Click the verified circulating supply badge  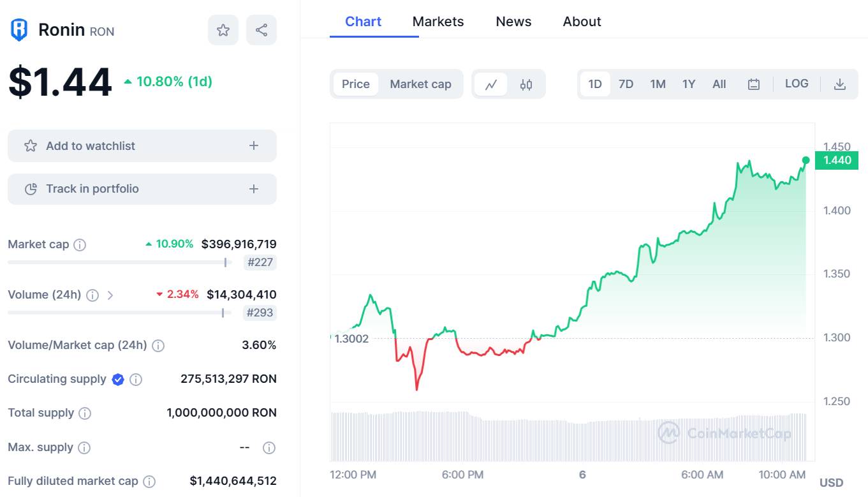coord(118,379)
